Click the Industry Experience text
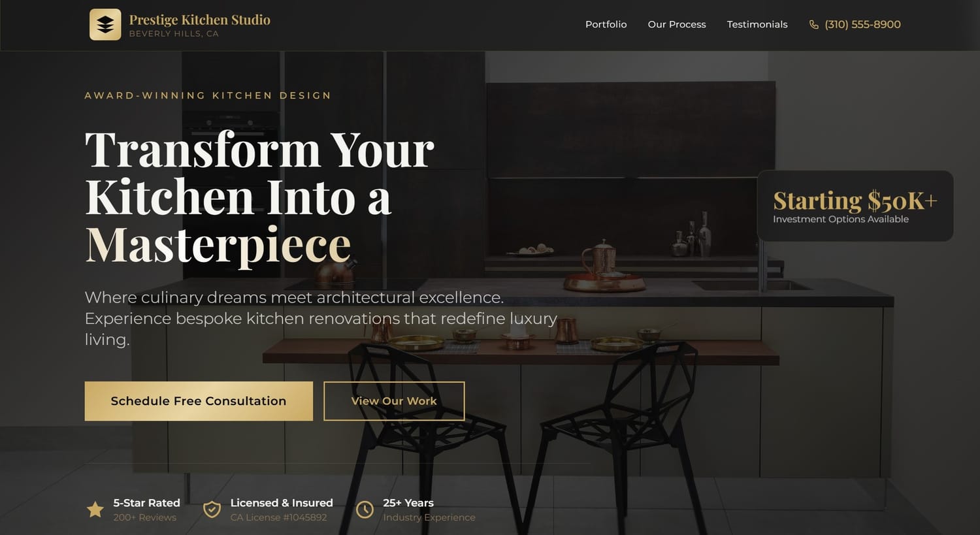Screen dimensions: 980x535 pos(429,517)
